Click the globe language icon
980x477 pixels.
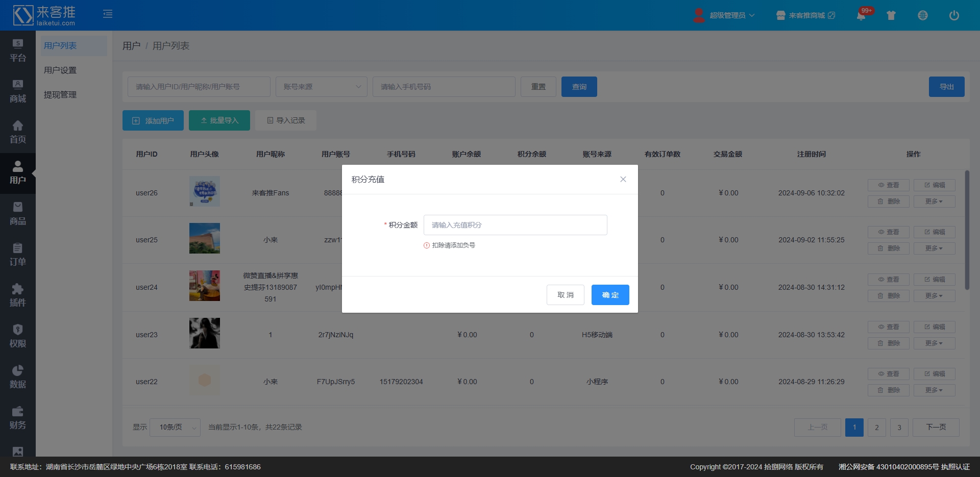click(922, 15)
